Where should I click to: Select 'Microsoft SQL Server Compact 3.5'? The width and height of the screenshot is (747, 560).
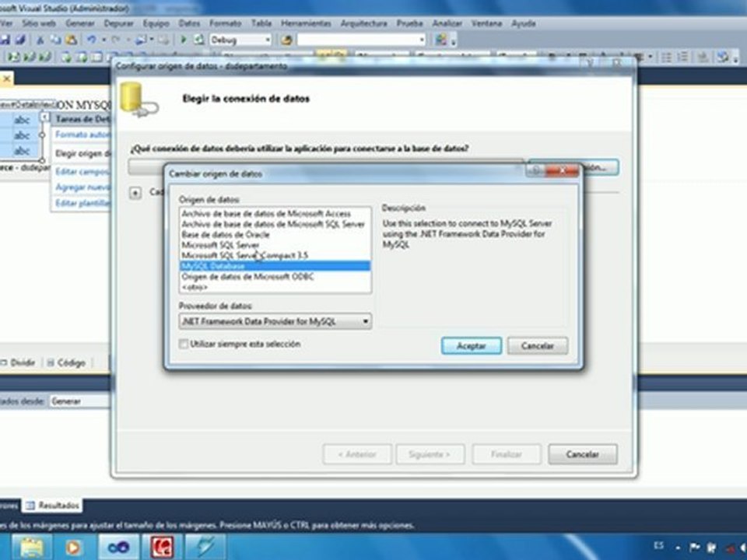[275, 256]
